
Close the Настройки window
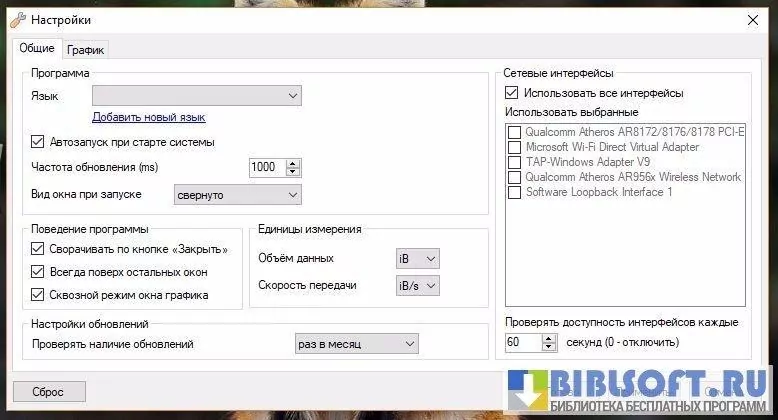(752, 19)
